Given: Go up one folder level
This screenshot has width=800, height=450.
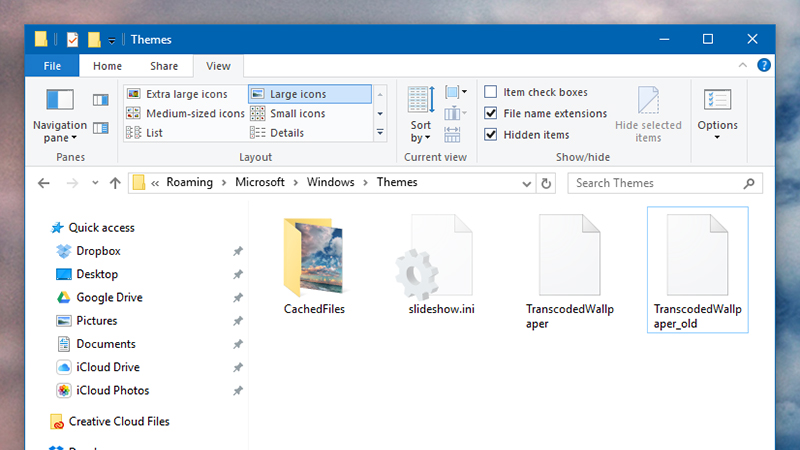Looking at the screenshot, I should coord(115,183).
